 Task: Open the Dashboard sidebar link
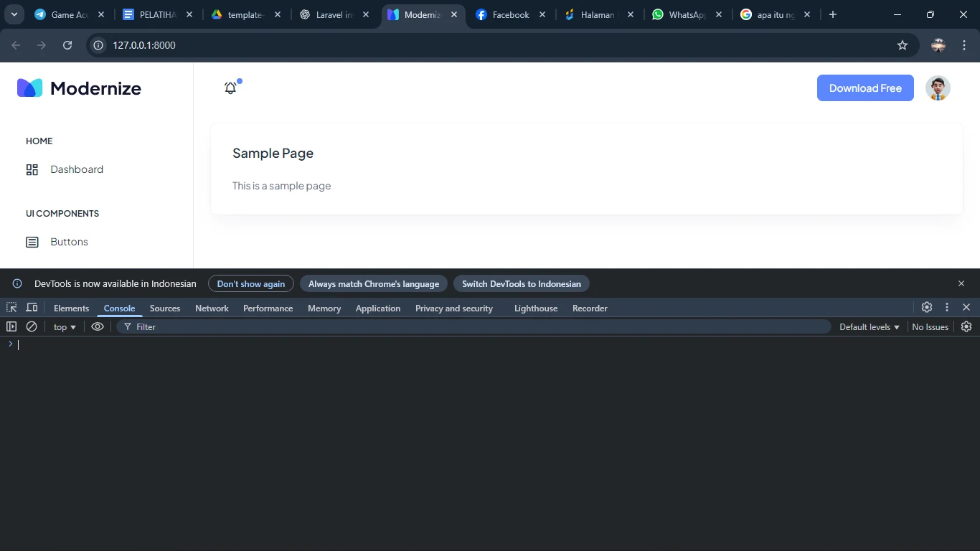point(77,169)
